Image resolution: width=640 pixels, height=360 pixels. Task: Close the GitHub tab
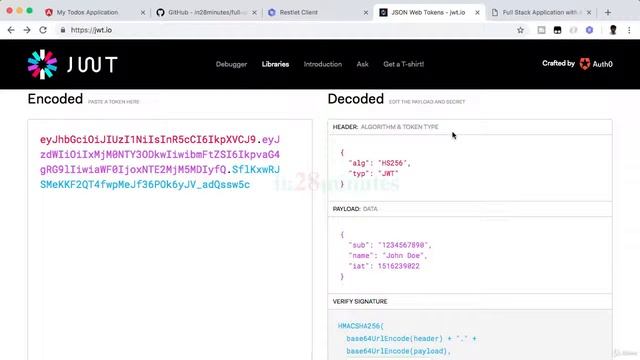point(254,13)
